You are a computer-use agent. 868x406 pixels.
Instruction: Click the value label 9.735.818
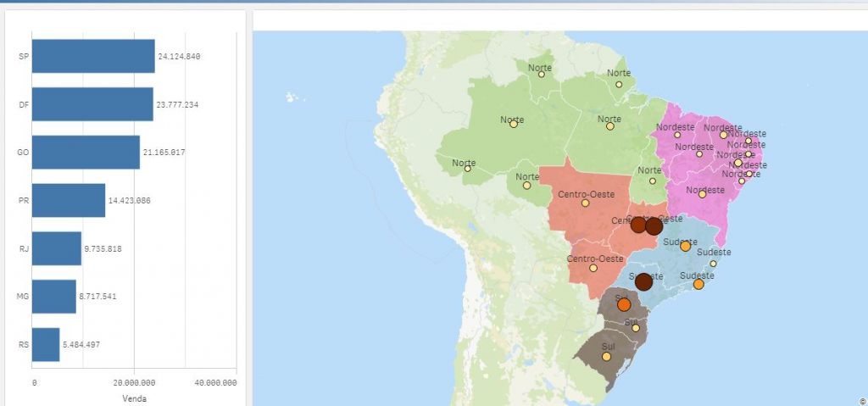pos(103,248)
